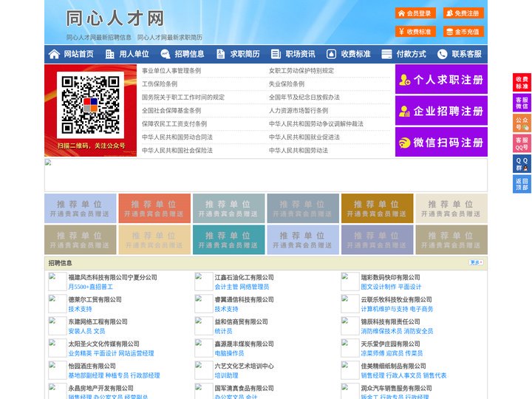Screen dimensions: 532x399
Task: Click the user icon on 个人求职注册
Action: (x=405, y=80)
